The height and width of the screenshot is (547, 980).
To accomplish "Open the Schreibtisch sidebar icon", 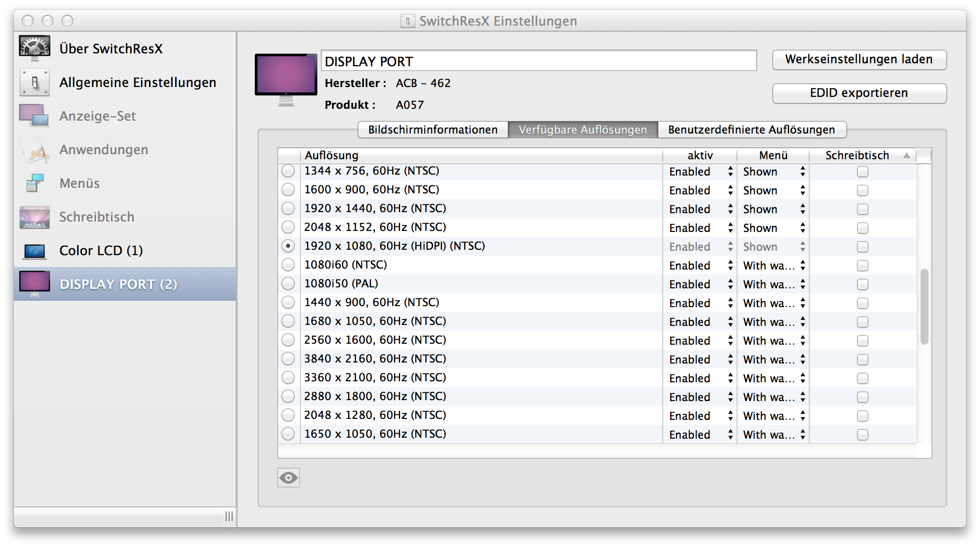I will coord(35,217).
